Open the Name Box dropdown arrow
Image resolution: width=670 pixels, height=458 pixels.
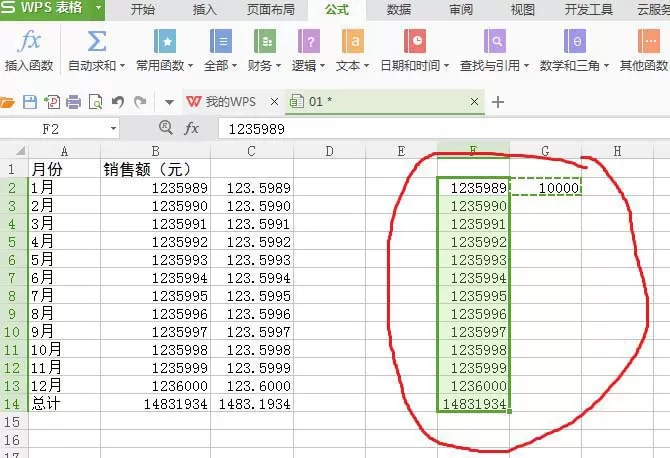(113, 128)
